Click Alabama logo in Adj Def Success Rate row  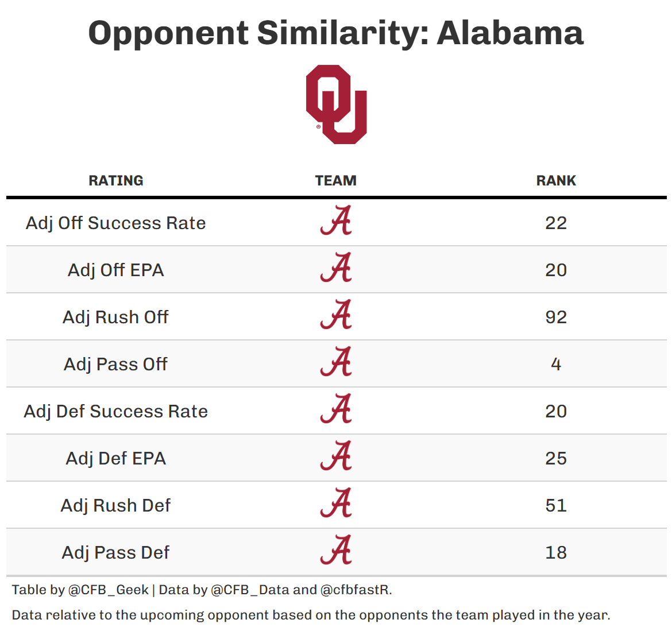(336, 409)
